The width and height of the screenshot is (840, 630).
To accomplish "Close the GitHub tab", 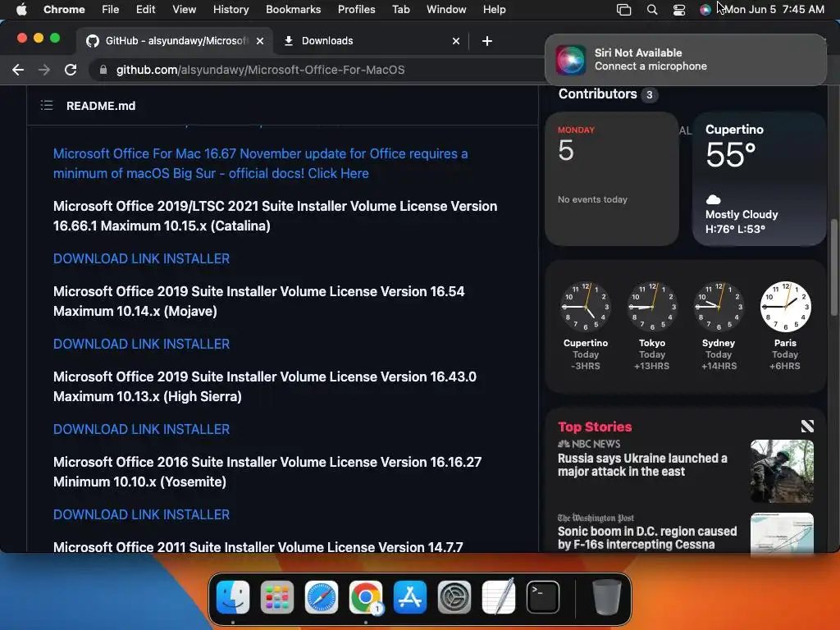I will [260, 41].
